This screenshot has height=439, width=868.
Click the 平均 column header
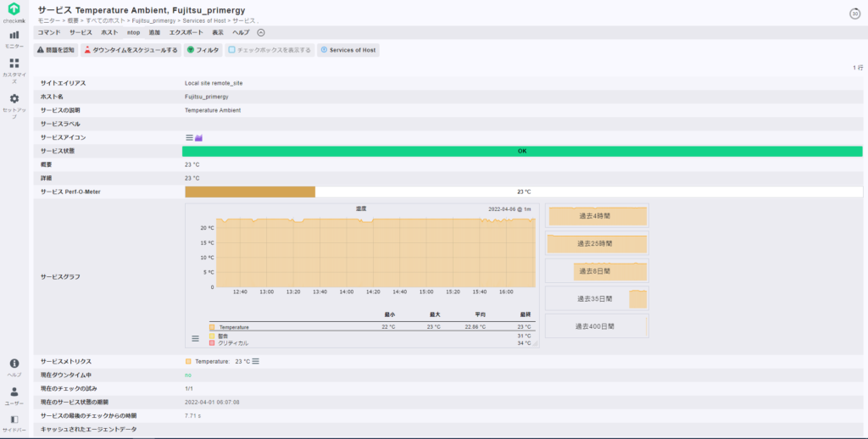[x=480, y=314]
